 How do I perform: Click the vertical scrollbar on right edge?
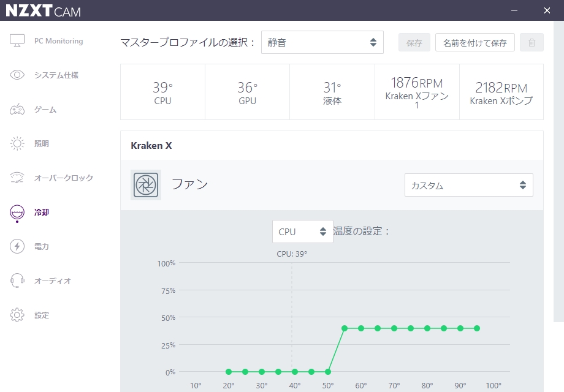tap(558, 171)
